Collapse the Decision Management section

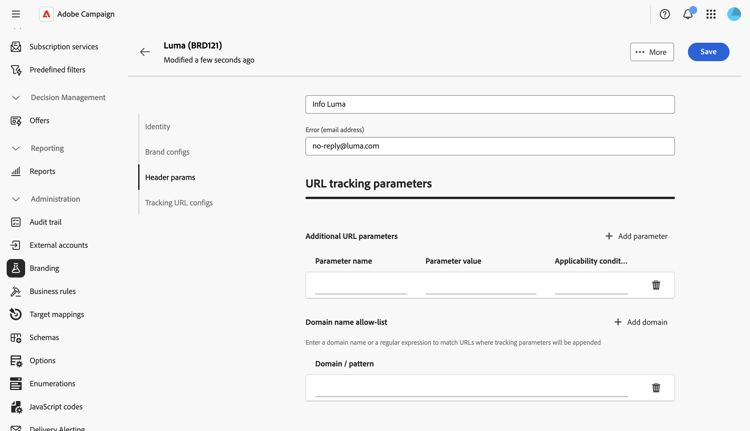click(x=16, y=98)
